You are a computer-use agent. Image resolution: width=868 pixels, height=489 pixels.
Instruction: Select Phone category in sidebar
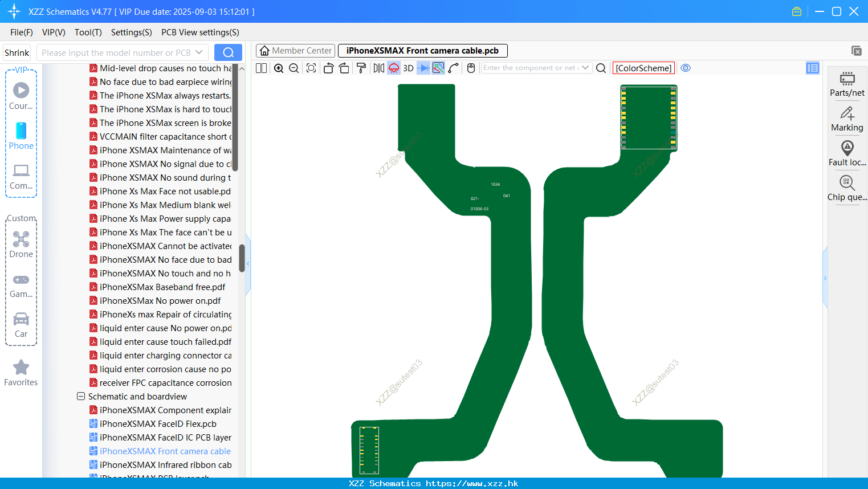pyautogui.click(x=21, y=136)
